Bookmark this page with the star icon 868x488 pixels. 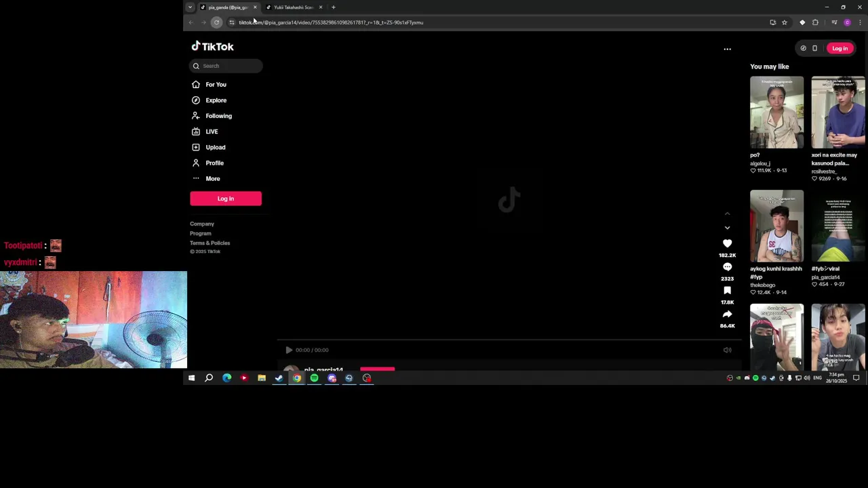point(785,22)
